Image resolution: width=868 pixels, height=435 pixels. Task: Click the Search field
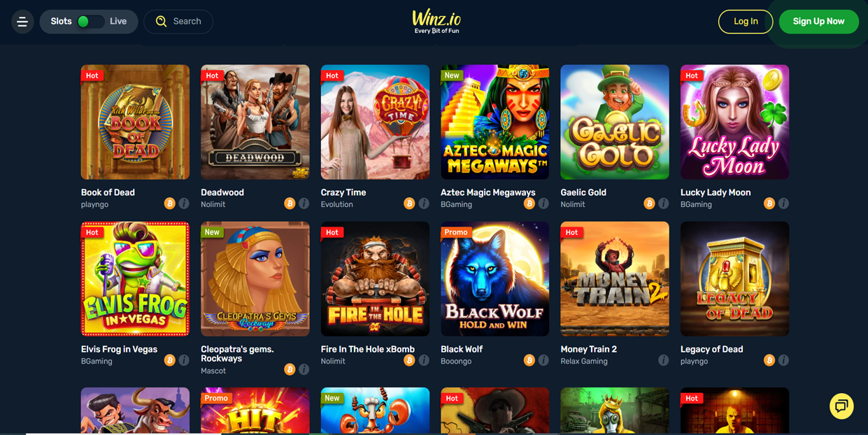point(178,22)
